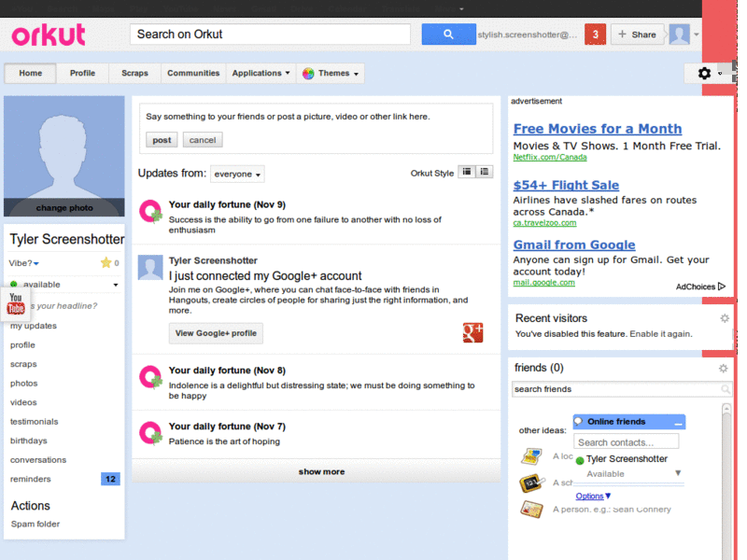
Task: Open chat Options dropdown
Action: pos(593,497)
